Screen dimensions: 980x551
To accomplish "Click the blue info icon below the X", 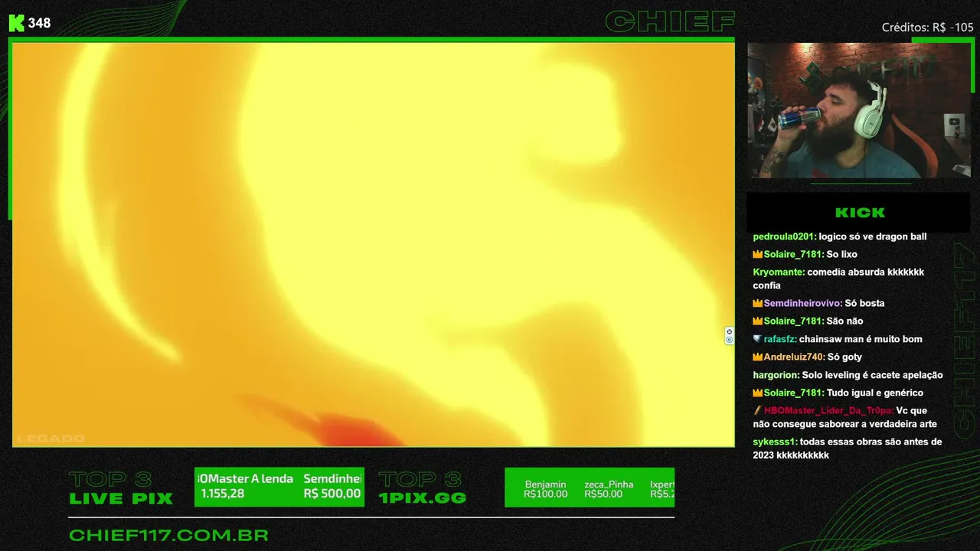I will click(729, 340).
